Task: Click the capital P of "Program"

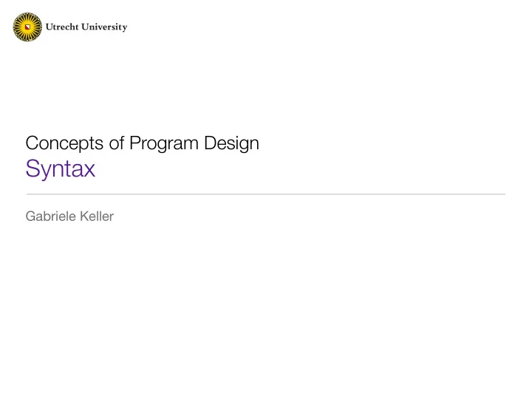Action: [x=135, y=143]
